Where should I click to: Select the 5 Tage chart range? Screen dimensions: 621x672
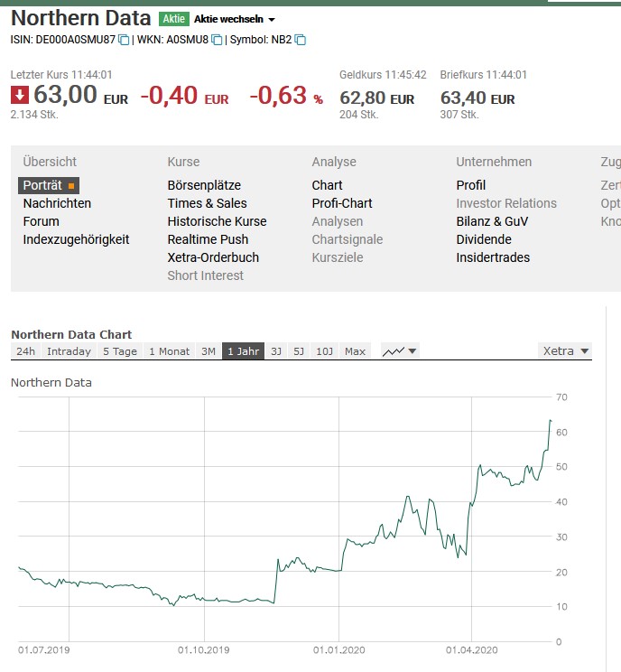coord(120,351)
